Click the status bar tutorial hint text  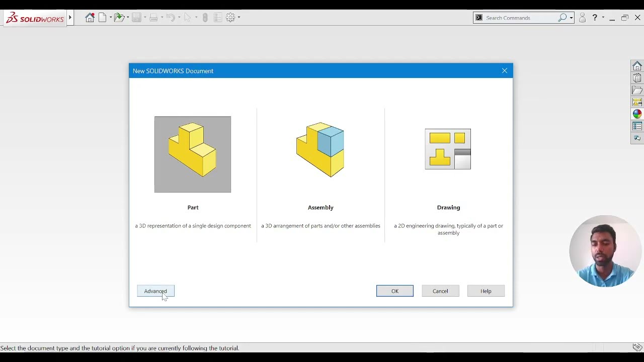pyautogui.click(x=120, y=348)
